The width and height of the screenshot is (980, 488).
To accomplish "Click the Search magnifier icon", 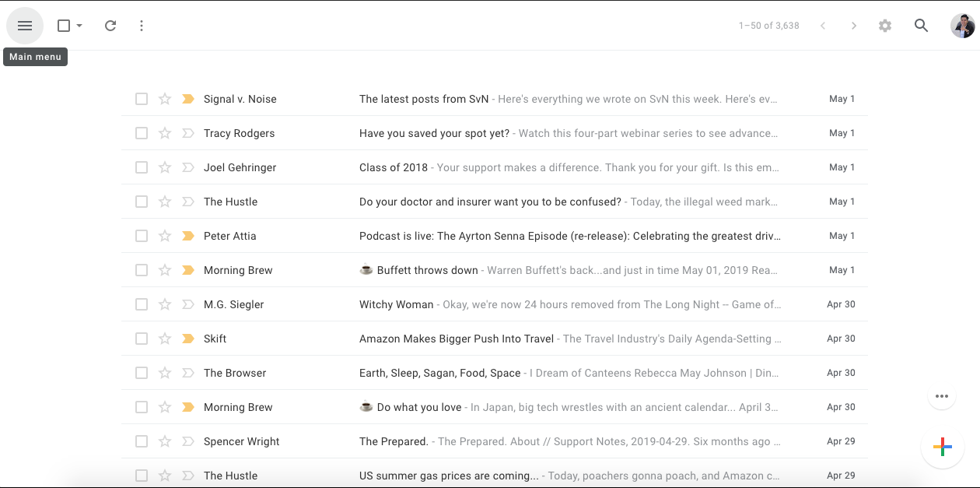I will [921, 26].
